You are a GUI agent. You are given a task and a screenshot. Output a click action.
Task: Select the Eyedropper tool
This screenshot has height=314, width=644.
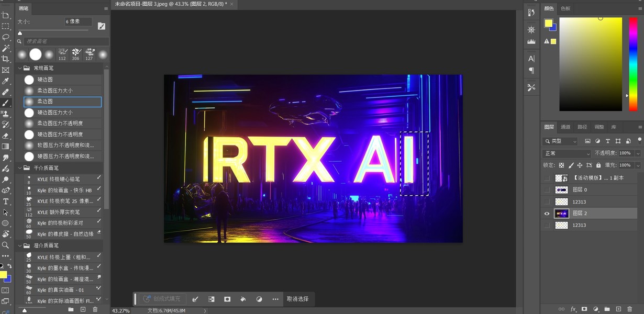[5, 81]
